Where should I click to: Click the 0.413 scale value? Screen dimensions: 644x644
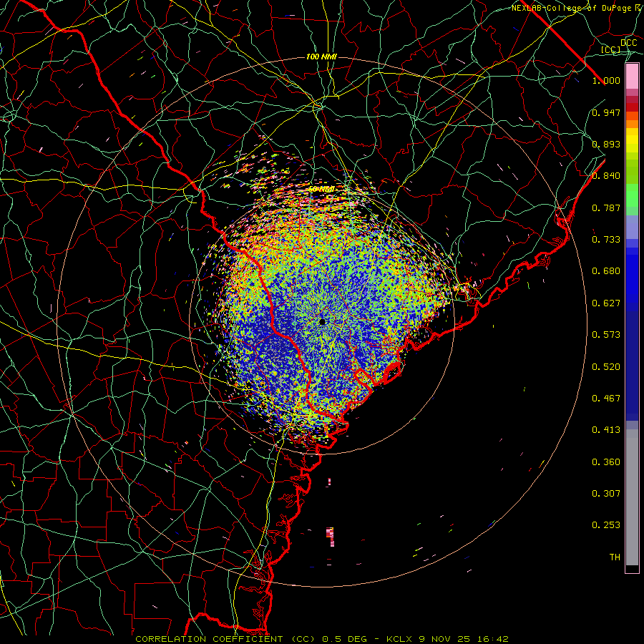606,430
